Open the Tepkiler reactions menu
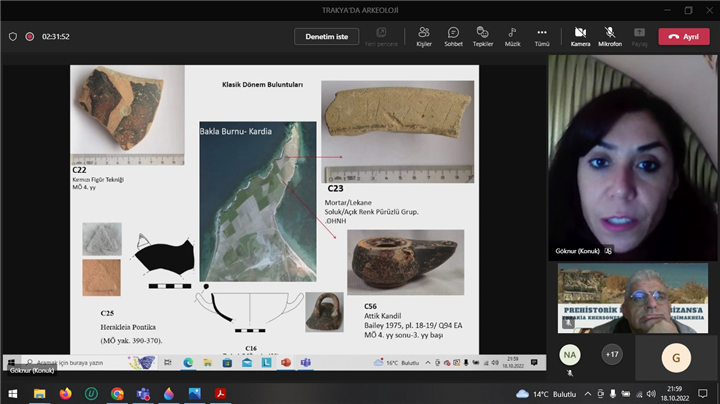Viewport: 720px width, 404px height. click(x=483, y=36)
